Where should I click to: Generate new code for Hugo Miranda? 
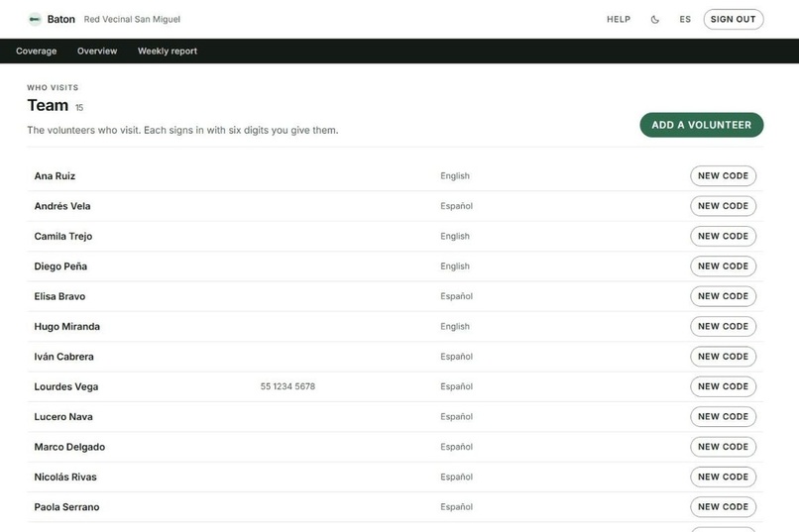click(723, 326)
